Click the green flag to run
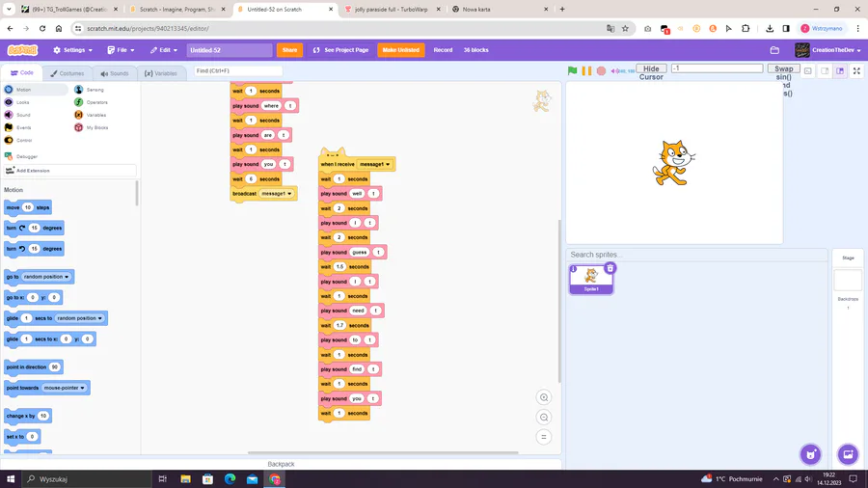The height and width of the screenshot is (488, 868). [x=572, y=70]
